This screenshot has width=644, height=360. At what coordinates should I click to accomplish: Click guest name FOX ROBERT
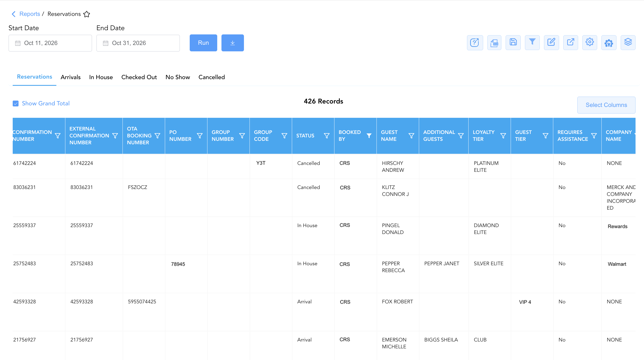(397, 302)
